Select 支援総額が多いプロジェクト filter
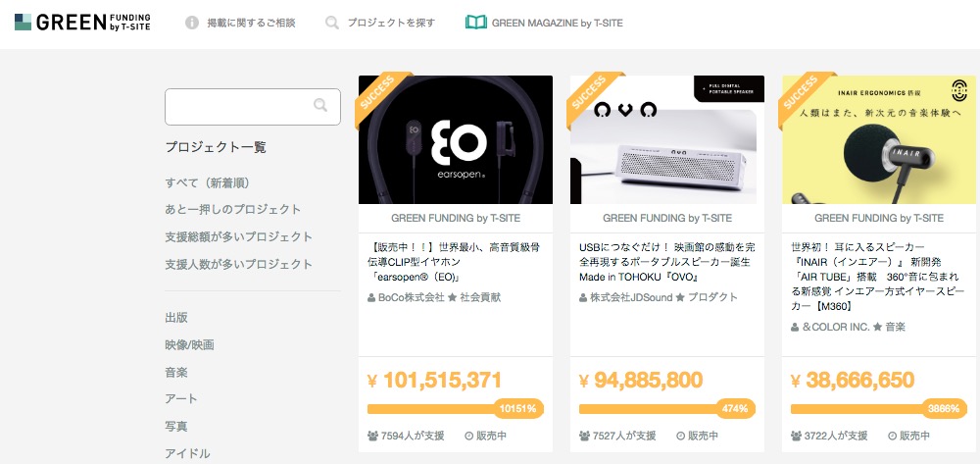This screenshot has width=980, height=464. tap(239, 237)
